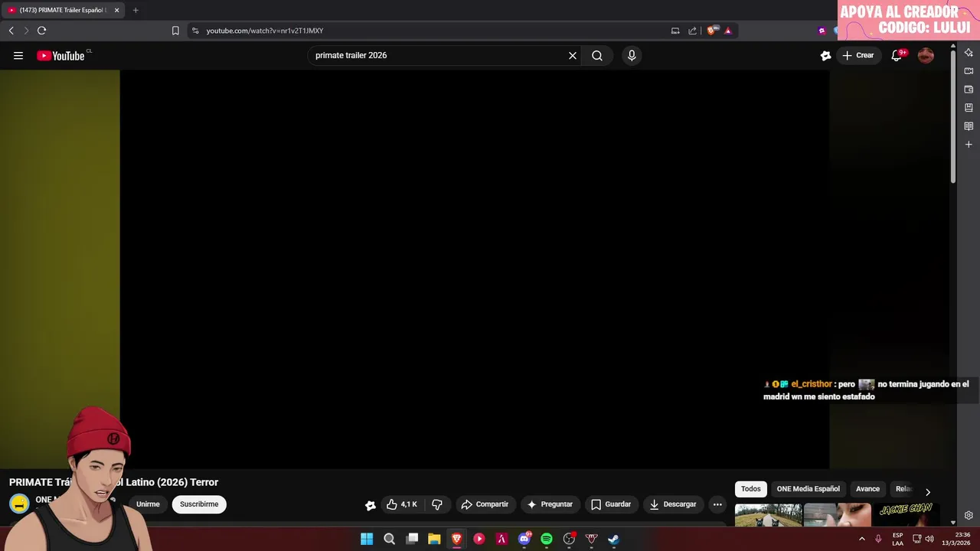Open Brave Shields lion icon
This screenshot has width=980, height=551.
(711, 31)
